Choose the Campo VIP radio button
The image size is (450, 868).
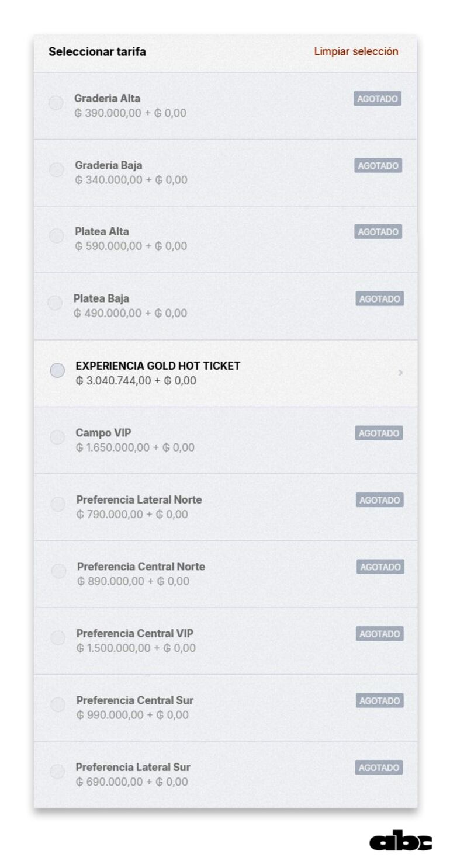(57, 437)
